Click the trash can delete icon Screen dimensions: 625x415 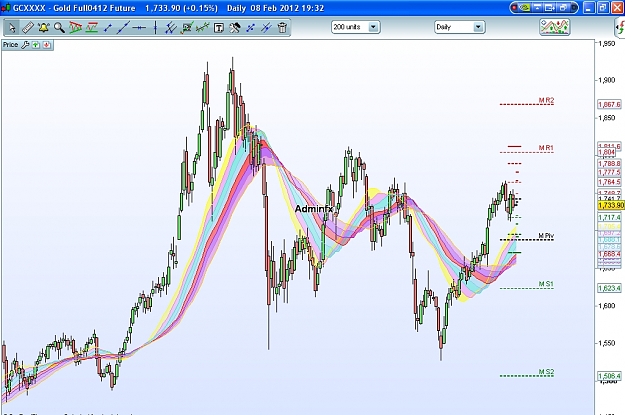(x=282, y=28)
